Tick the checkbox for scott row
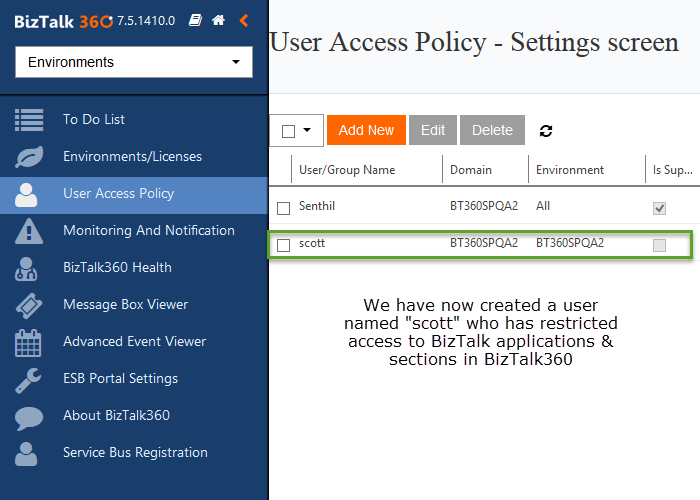 (283, 245)
